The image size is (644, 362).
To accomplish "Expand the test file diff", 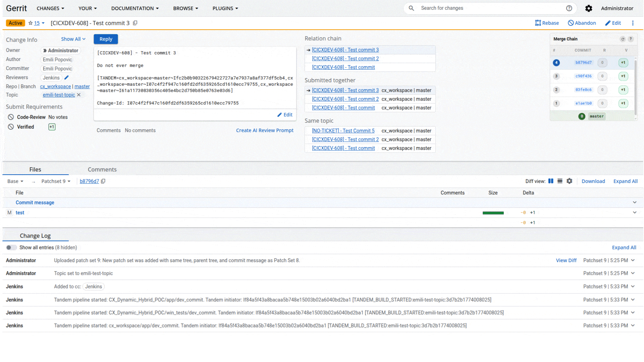I will (635, 213).
